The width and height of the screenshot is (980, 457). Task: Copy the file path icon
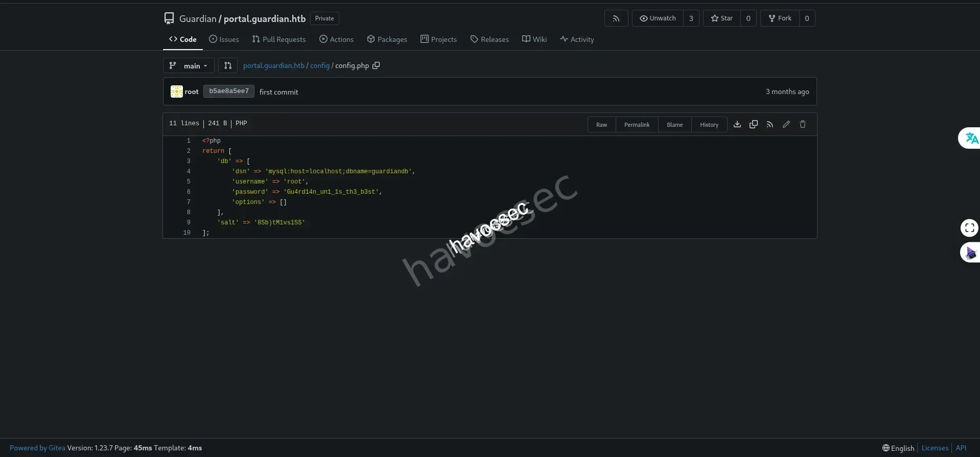(x=376, y=65)
